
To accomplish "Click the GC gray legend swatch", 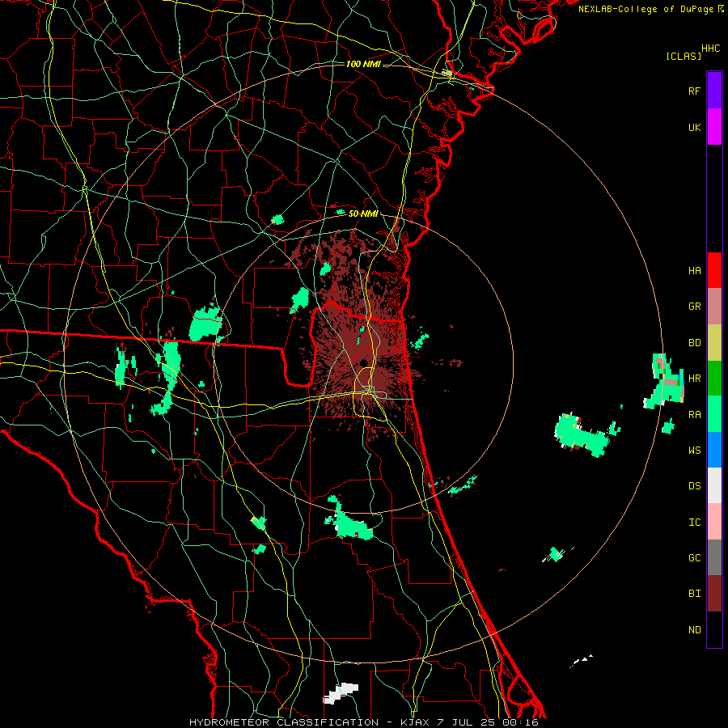I will tap(714, 557).
